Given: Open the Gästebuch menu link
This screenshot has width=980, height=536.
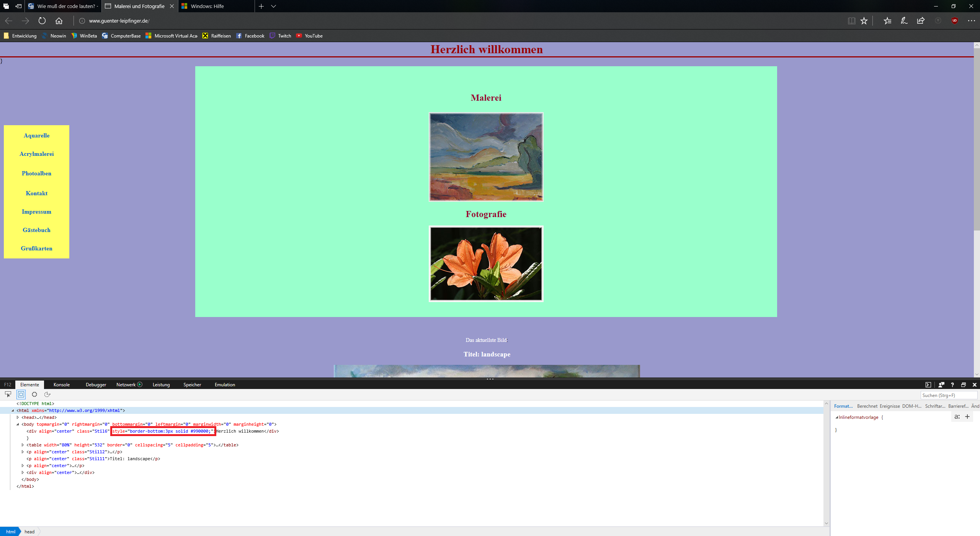Looking at the screenshot, I should (x=36, y=230).
